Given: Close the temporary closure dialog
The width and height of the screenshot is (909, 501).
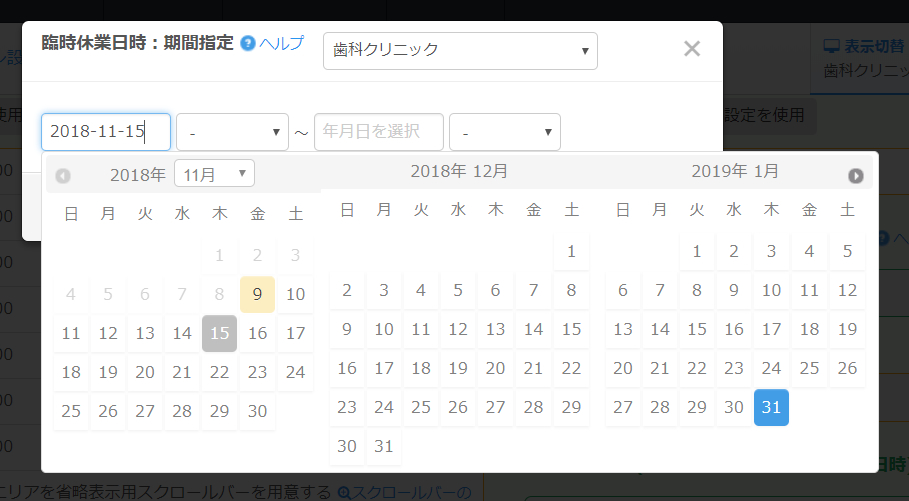Looking at the screenshot, I should (691, 49).
